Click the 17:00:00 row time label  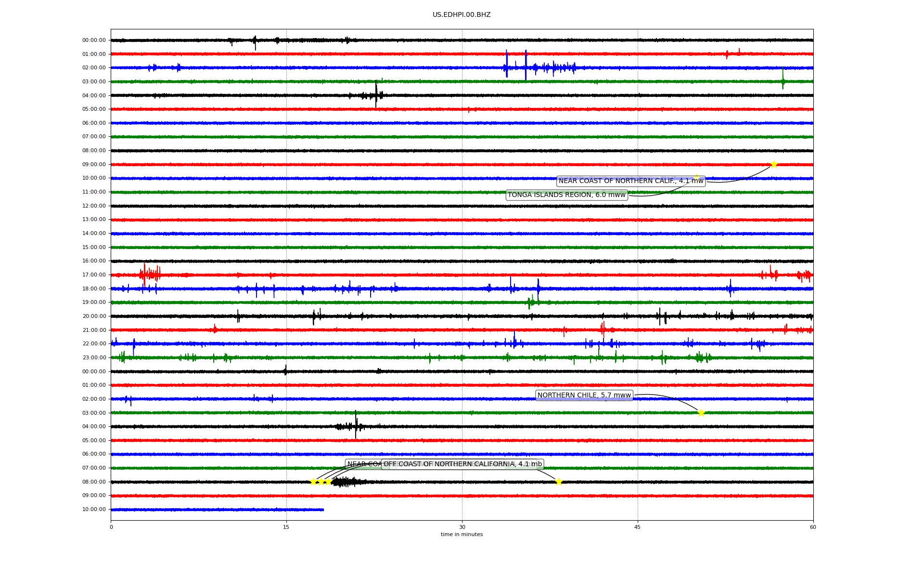94,275
